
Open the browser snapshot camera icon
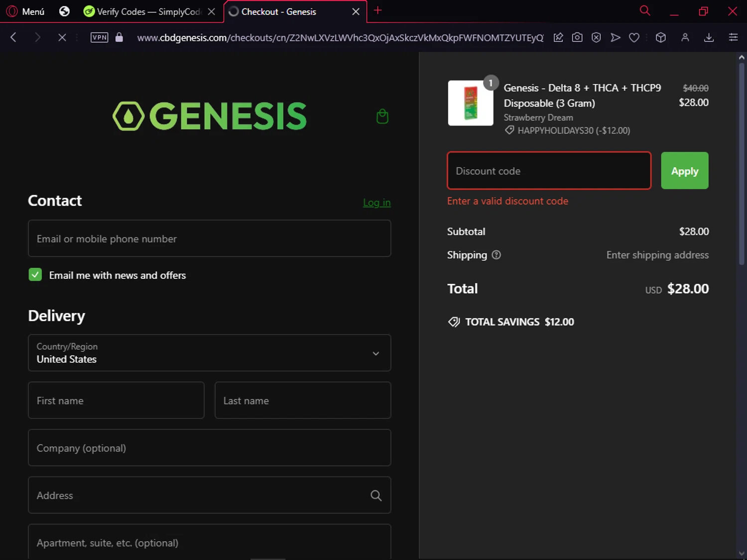[x=577, y=37]
